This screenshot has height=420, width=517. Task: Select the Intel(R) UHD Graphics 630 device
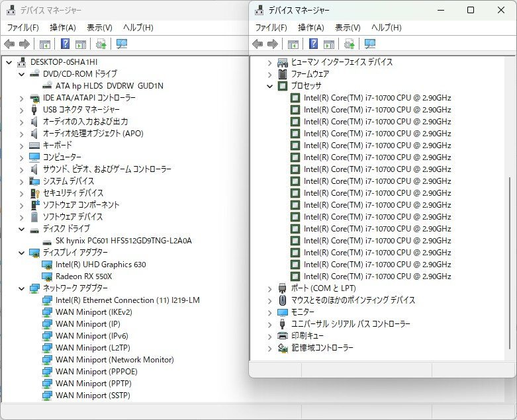click(100, 265)
